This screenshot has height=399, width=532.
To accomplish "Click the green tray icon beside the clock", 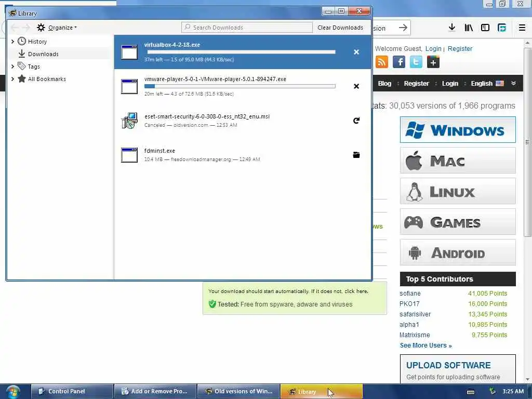I will click(492, 391).
